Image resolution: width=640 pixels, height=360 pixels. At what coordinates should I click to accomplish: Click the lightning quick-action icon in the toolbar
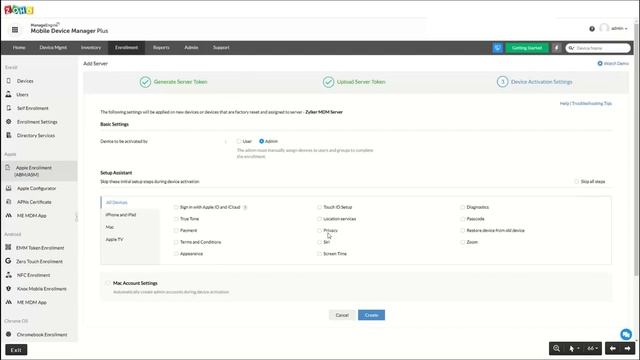pos(556,48)
